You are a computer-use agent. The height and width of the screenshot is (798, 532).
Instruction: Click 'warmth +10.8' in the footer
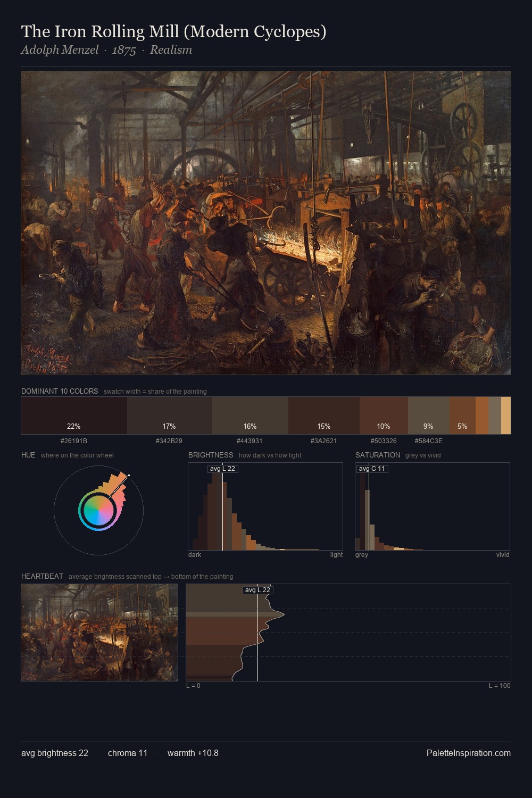tap(193, 753)
